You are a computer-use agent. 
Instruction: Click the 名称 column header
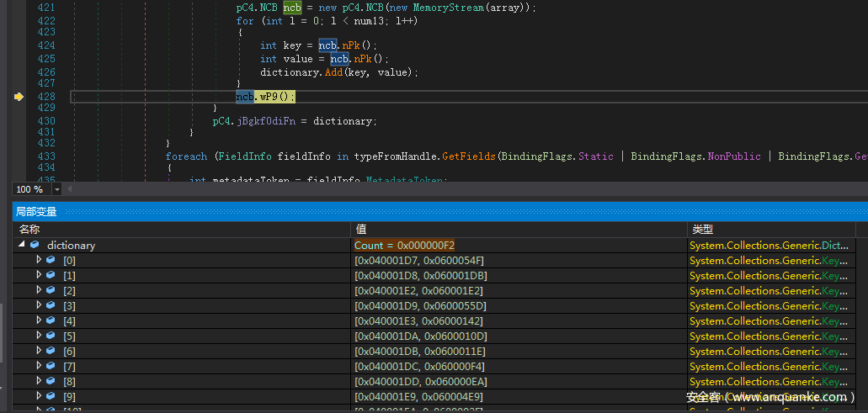coord(29,230)
